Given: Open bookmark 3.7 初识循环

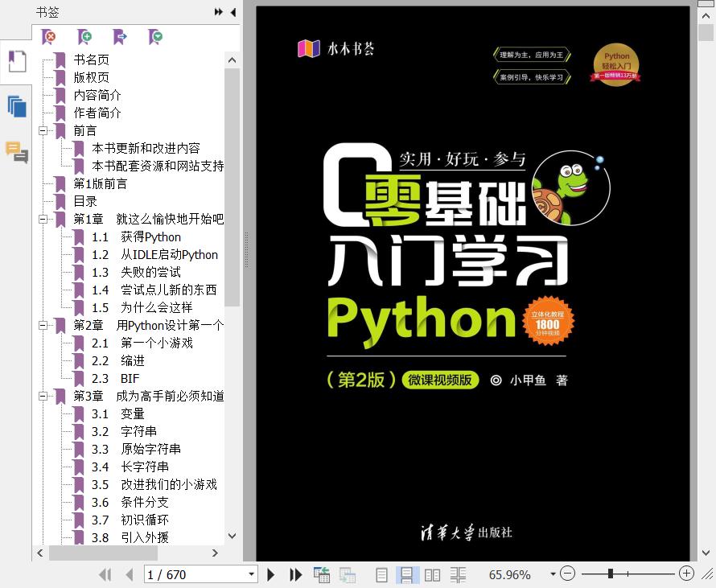Looking at the screenshot, I should click(x=130, y=520).
